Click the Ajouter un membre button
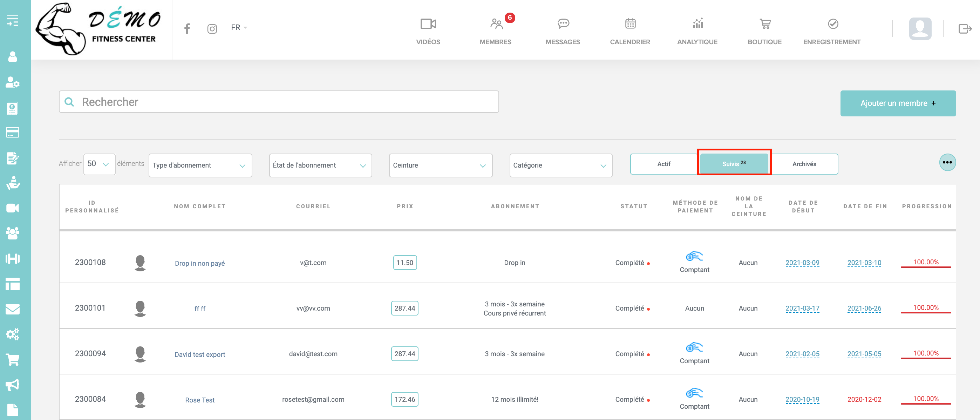 coord(897,103)
